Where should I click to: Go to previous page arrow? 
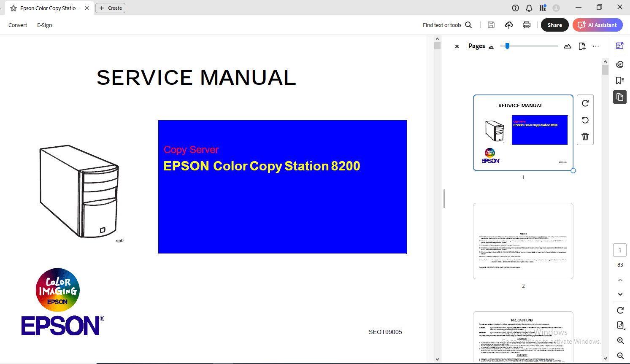(x=620, y=280)
